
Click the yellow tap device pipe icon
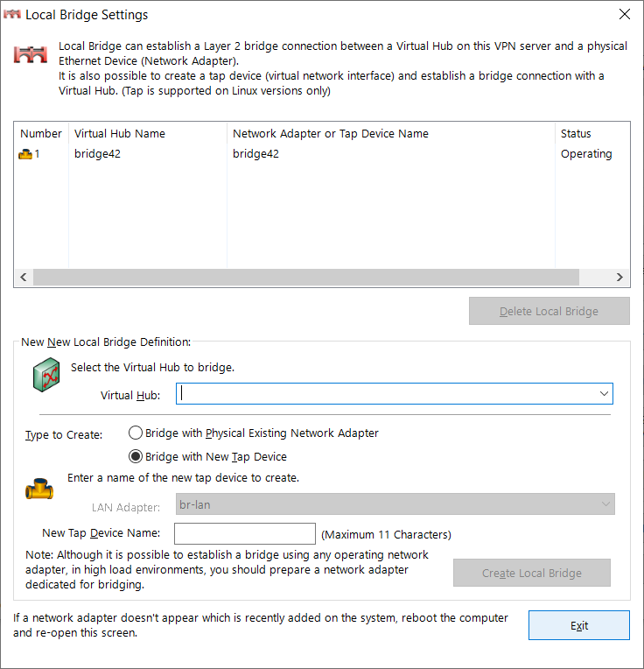click(x=38, y=489)
